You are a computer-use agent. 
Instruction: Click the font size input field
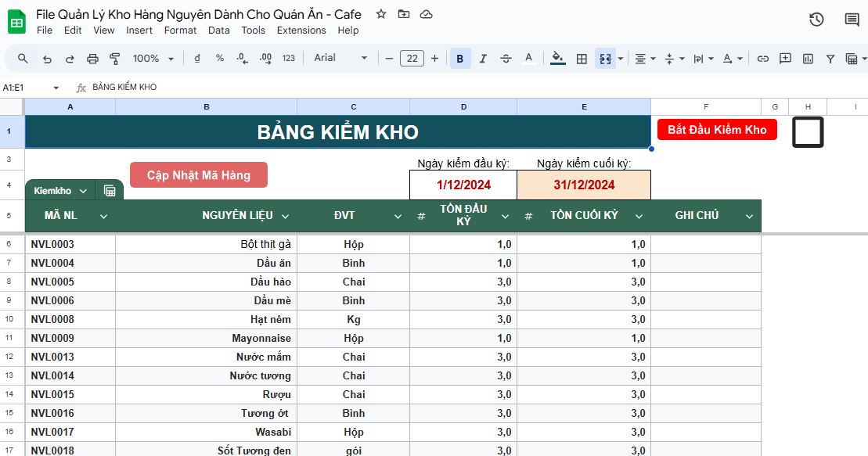412,59
